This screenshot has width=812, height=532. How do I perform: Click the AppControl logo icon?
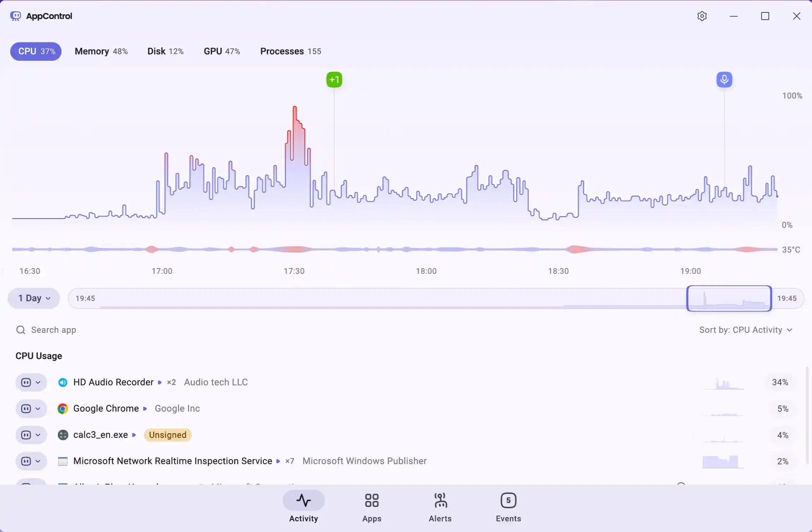click(16, 16)
